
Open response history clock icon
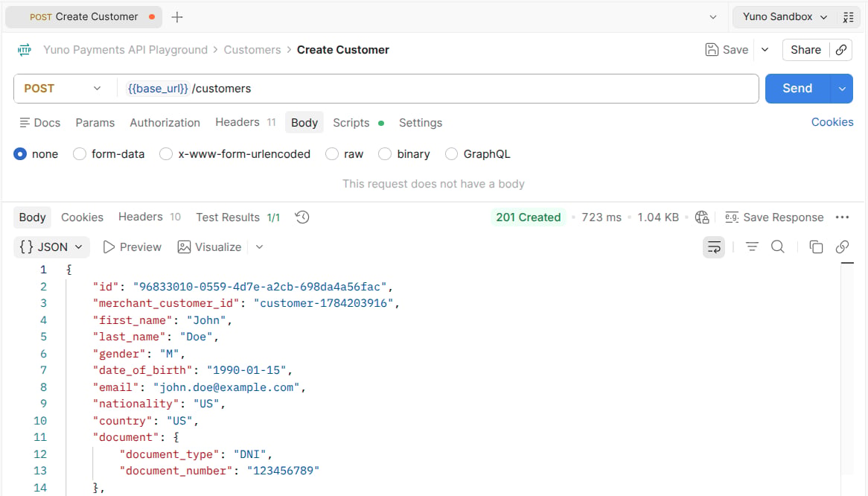[x=302, y=217]
